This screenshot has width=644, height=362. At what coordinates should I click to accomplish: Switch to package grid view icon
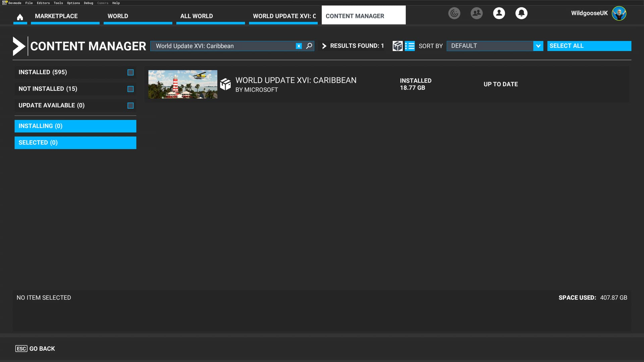click(x=397, y=46)
